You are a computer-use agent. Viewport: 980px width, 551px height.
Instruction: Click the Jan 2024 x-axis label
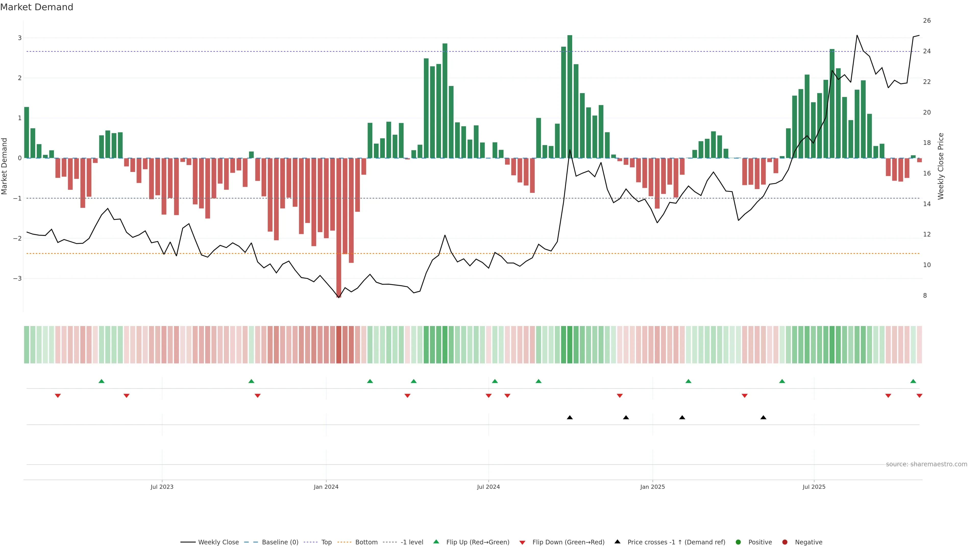[x=326, y=487]
